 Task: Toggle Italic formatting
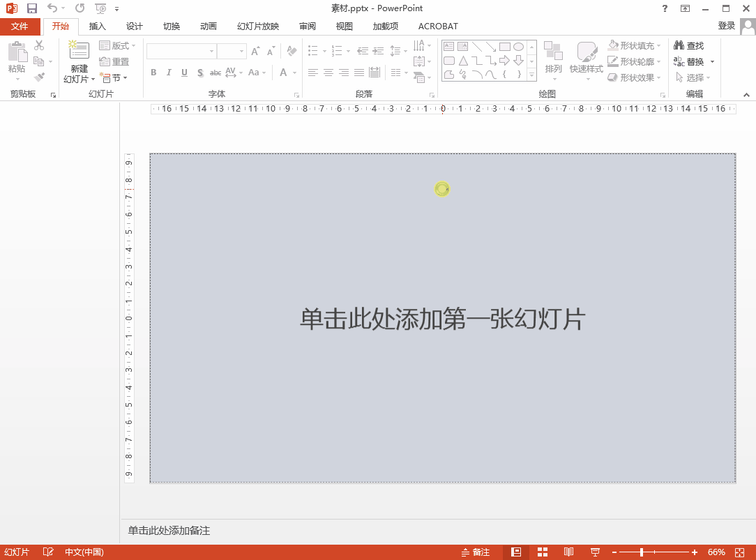(169, 73)
